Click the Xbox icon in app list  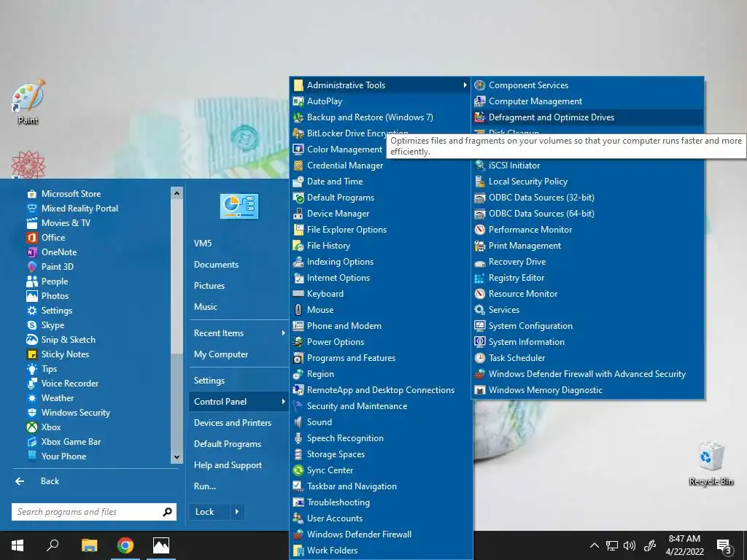(x=32, y=427)
